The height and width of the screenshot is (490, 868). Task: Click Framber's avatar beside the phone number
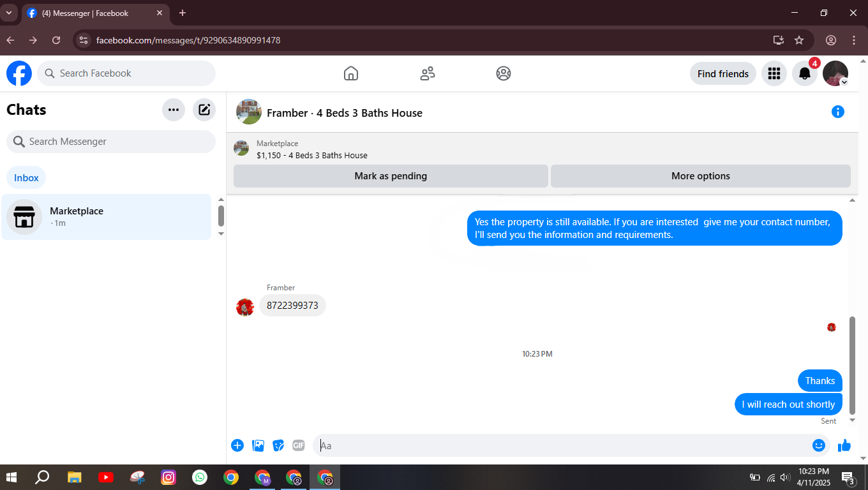tap(245, 308)
